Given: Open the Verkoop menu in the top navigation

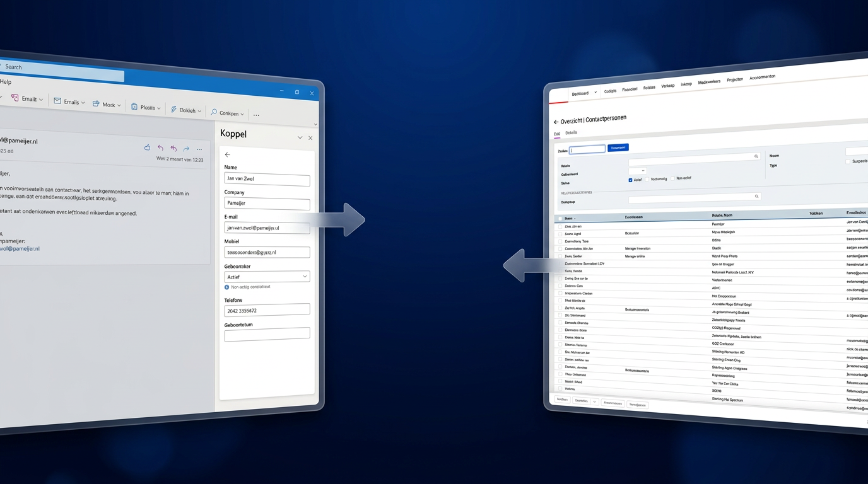Looking at the screenshot, I should click(668, 86).
